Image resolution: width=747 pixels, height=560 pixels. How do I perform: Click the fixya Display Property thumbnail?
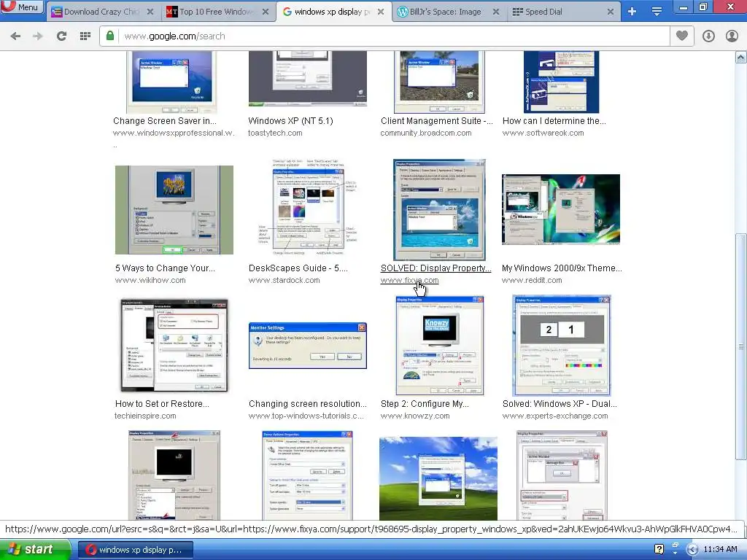pos(439,209)
